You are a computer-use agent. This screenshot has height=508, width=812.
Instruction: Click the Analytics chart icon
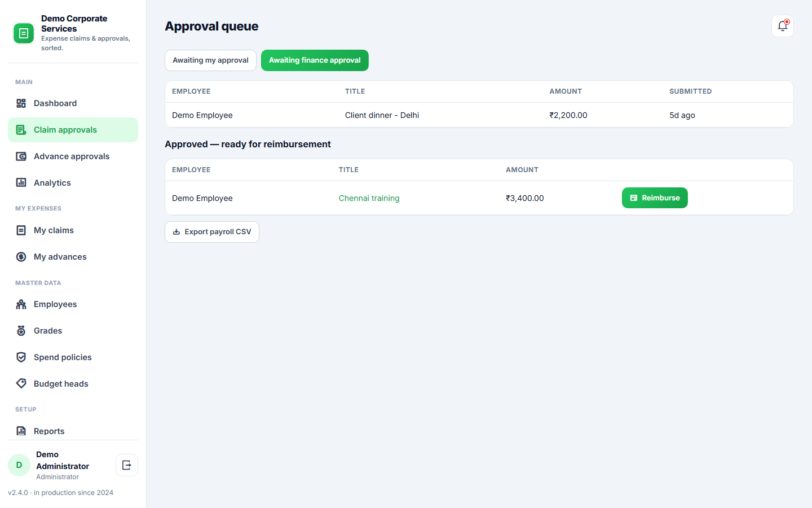click(21, 183)
